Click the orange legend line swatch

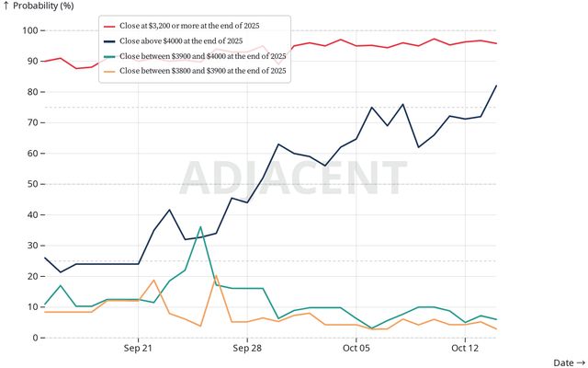110,69
